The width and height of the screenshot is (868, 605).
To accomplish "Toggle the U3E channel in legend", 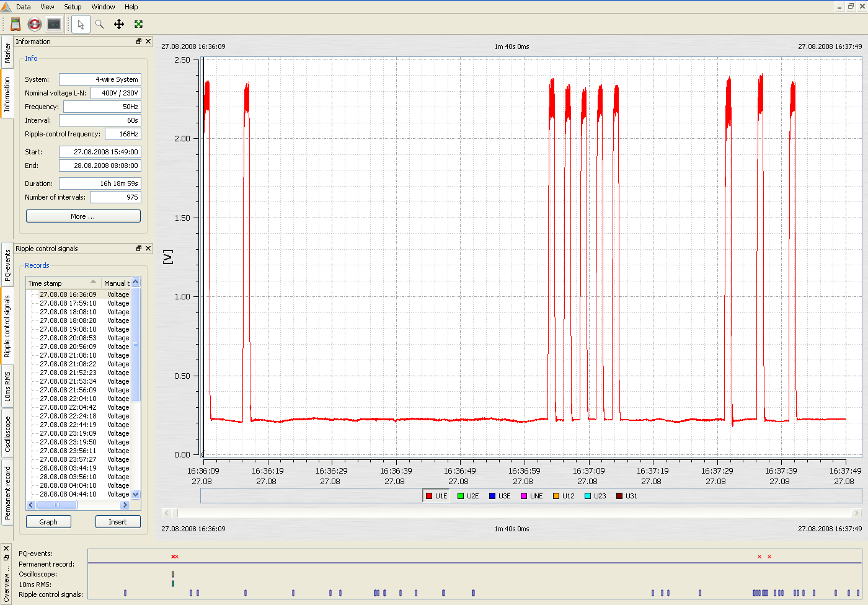I will (x=500, y=496).
